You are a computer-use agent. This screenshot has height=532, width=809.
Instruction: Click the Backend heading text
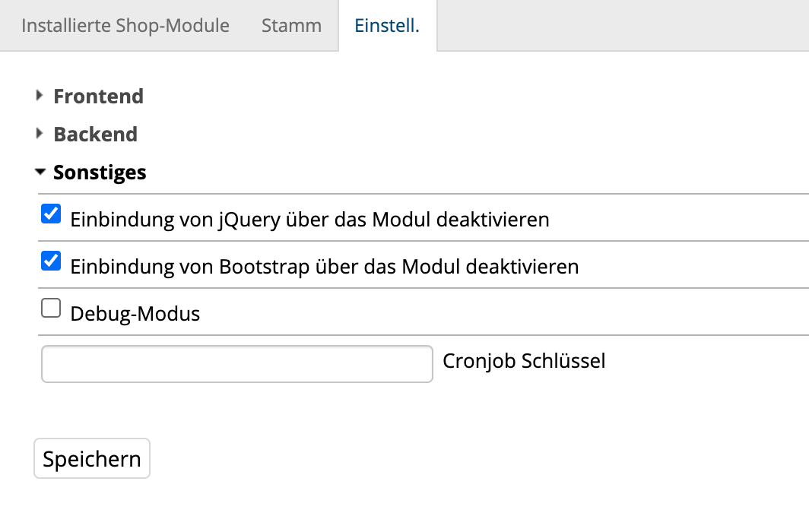point(95,135)
